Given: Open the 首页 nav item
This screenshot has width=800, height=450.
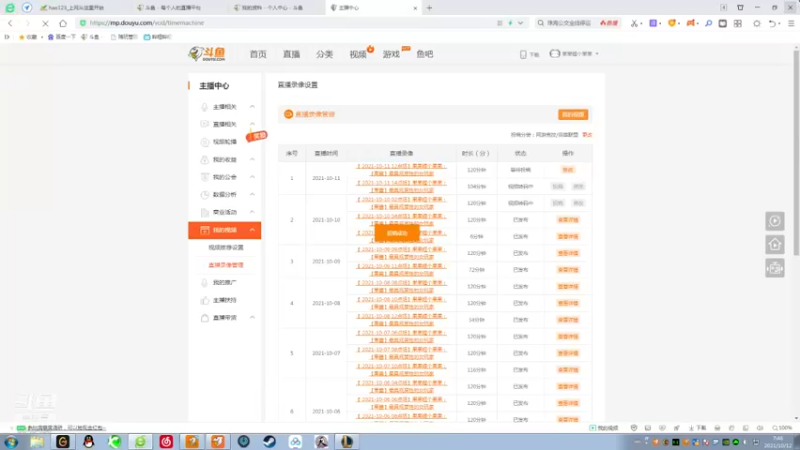Looking at the screenshot, I should 258,54.
